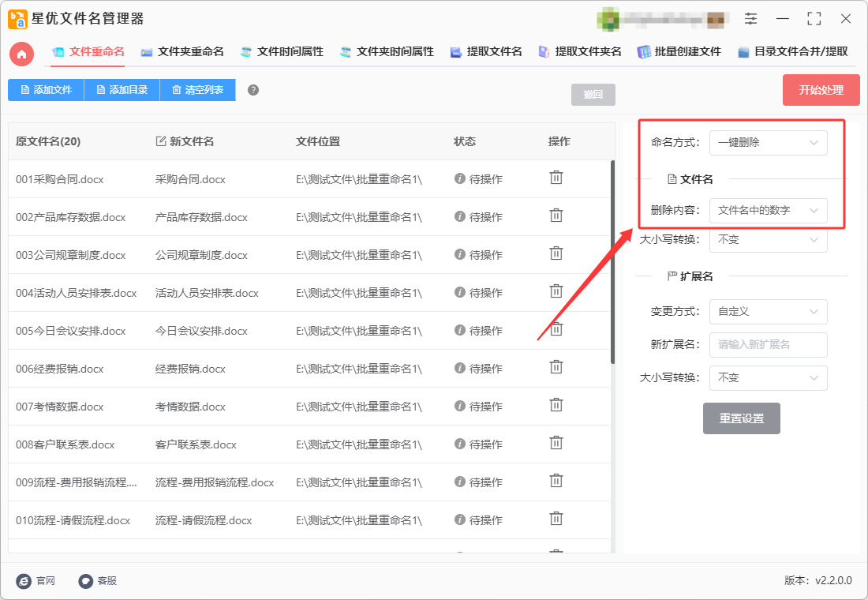Toggle fullscreen window icon
868x600 pixels.
pyautogui.click(x=814, y=19)
